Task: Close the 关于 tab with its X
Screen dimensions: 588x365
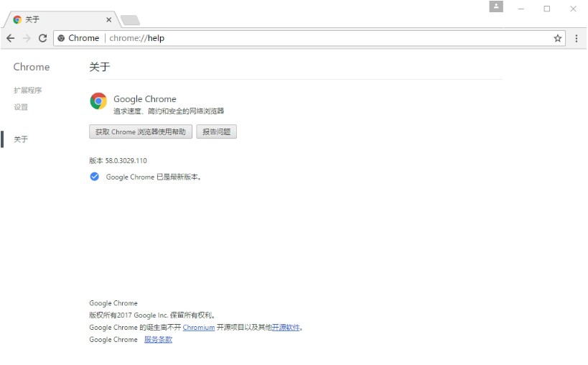Action: click(108, 19)
